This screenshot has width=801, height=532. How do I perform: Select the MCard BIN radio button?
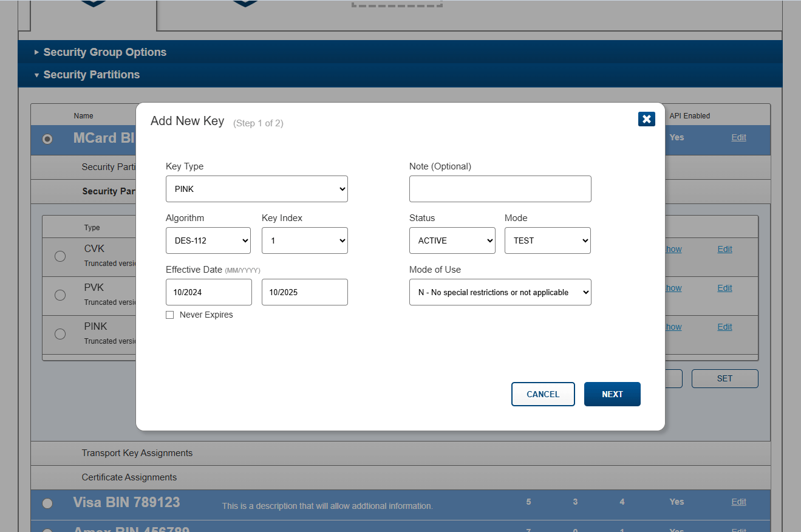[x=47, y=139]
